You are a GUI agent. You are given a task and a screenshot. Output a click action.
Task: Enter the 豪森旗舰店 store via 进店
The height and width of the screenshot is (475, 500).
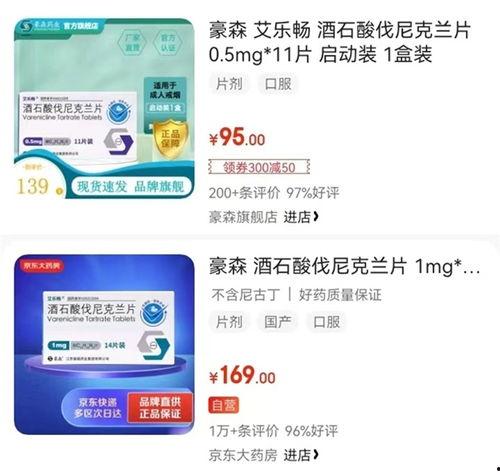(x=302, y=217)
